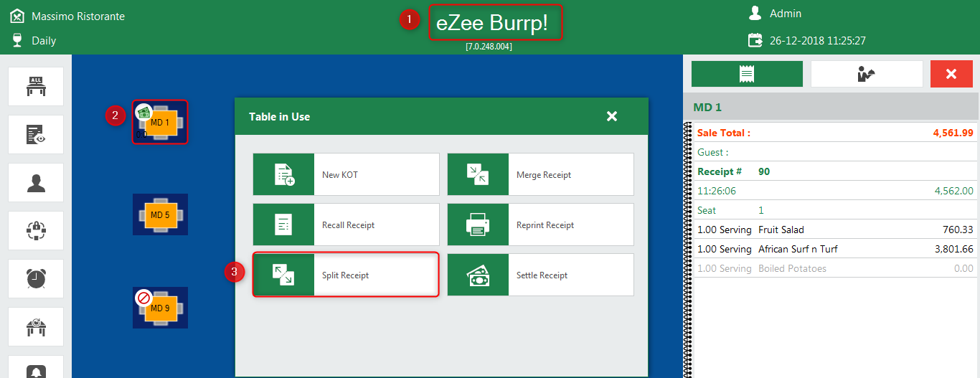Click the Split Receipt button

tap(346, 275)
